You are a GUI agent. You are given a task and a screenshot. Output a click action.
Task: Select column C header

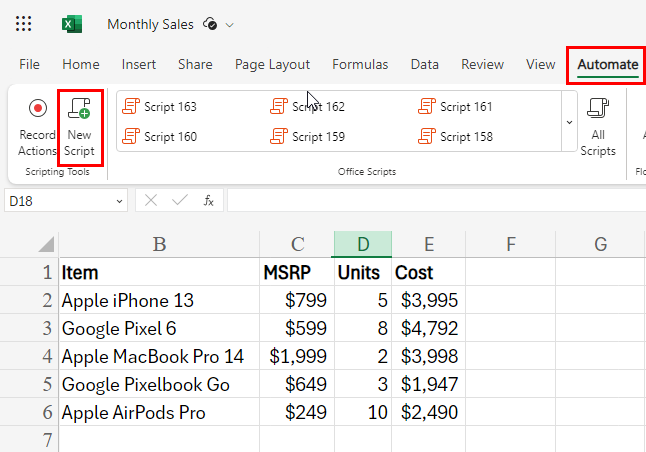click(x=297, y=244)
